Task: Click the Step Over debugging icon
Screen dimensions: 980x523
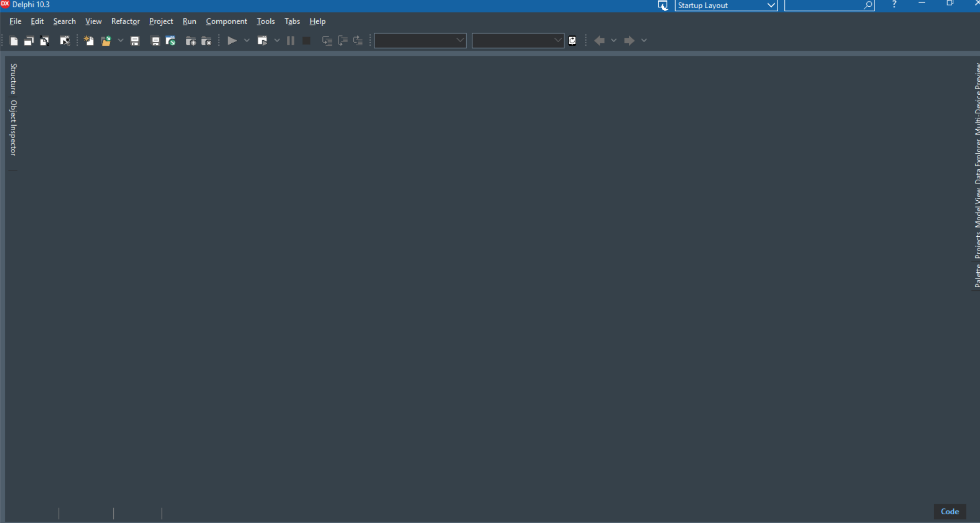Action: [x=342, y=41]
